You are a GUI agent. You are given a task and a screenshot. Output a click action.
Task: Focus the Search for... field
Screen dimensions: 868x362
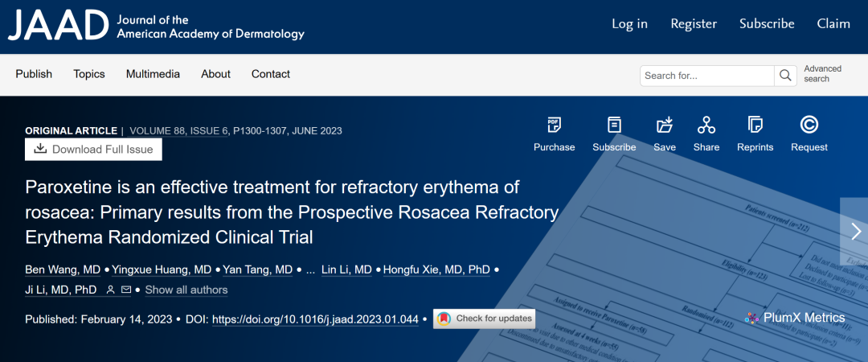tap(707, 76)
